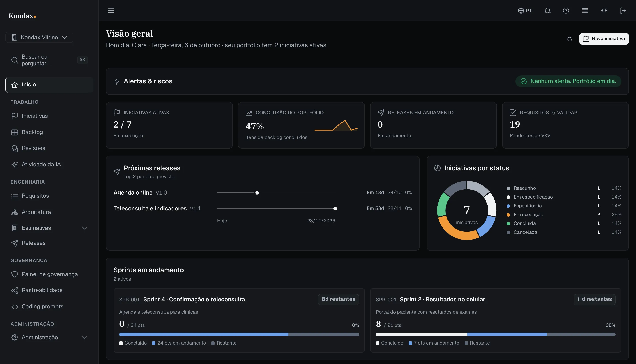
Task: Click the green check icon in alert badge
Action: tap(524, 81)
